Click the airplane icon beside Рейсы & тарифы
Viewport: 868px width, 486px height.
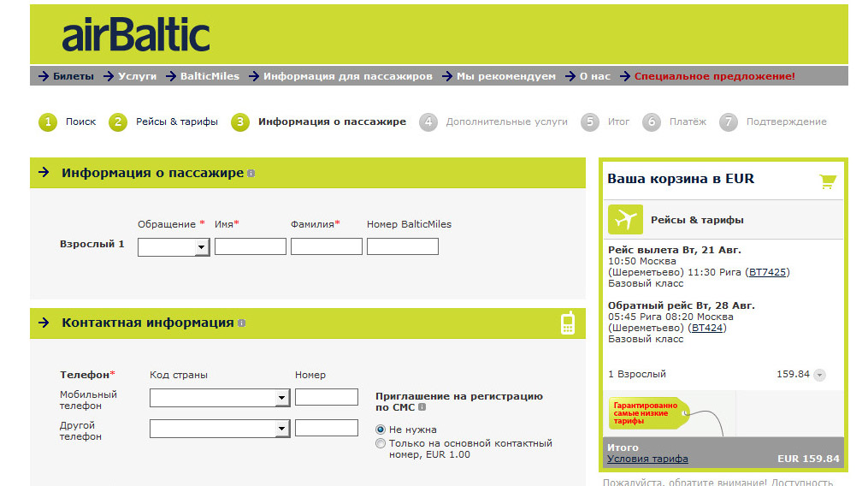[625, 219]
